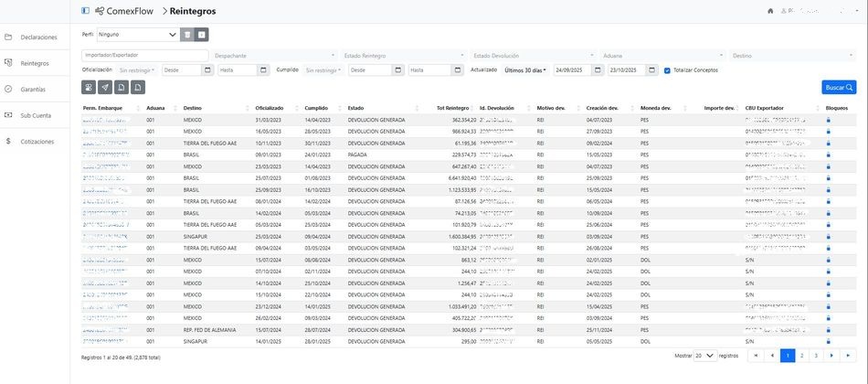This screenshot has width=868, height=384.
Task: Open the Mostrar registros count dropdown
Action: (704, 355)
